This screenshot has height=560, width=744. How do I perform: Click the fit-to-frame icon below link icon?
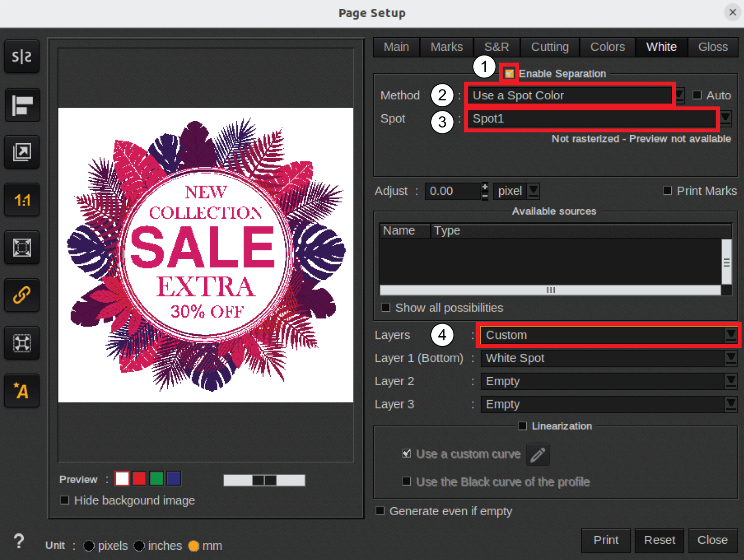pyautogui.click(x=22, y=343)
